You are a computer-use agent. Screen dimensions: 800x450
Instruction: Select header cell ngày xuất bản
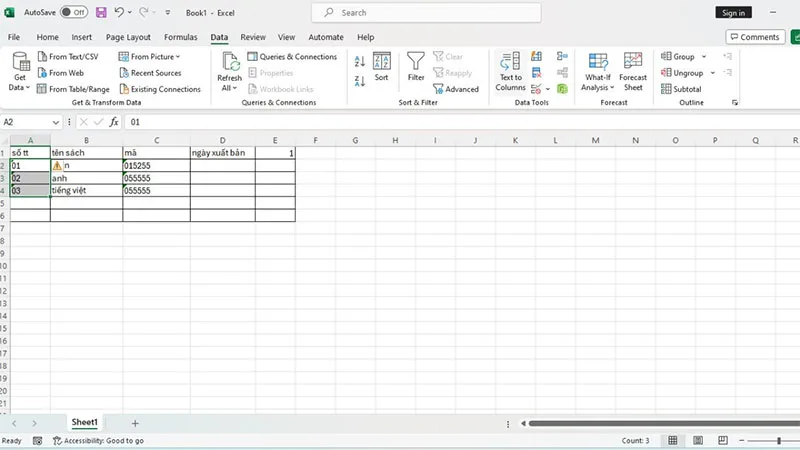click(x=222, y=153)
